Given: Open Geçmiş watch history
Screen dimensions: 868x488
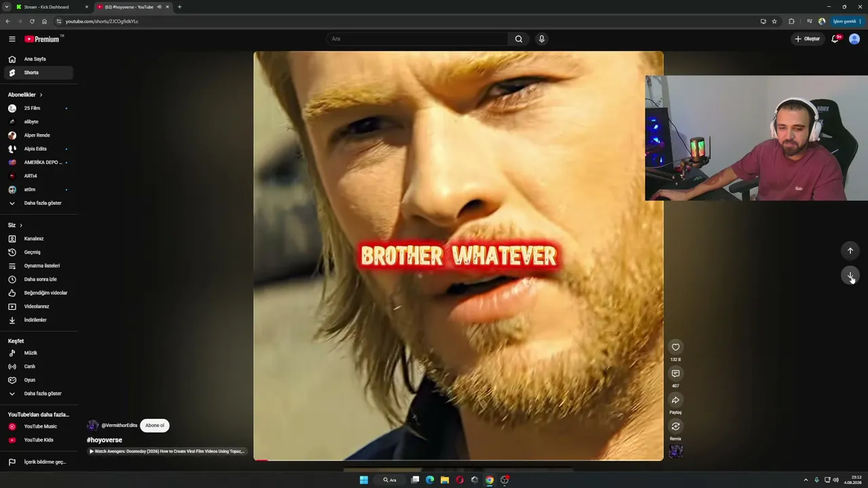Looking at the screenshot, I should (x=39, y=252).
